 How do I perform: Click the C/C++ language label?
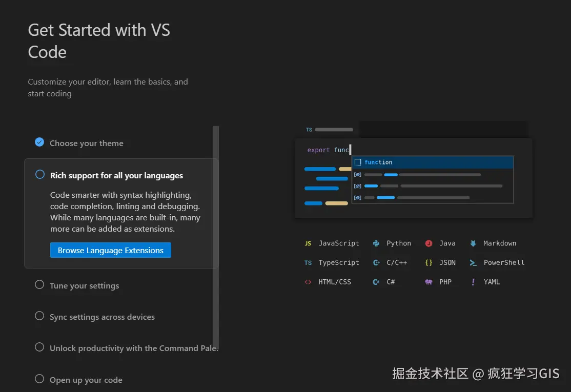click(x=397, y=263)
